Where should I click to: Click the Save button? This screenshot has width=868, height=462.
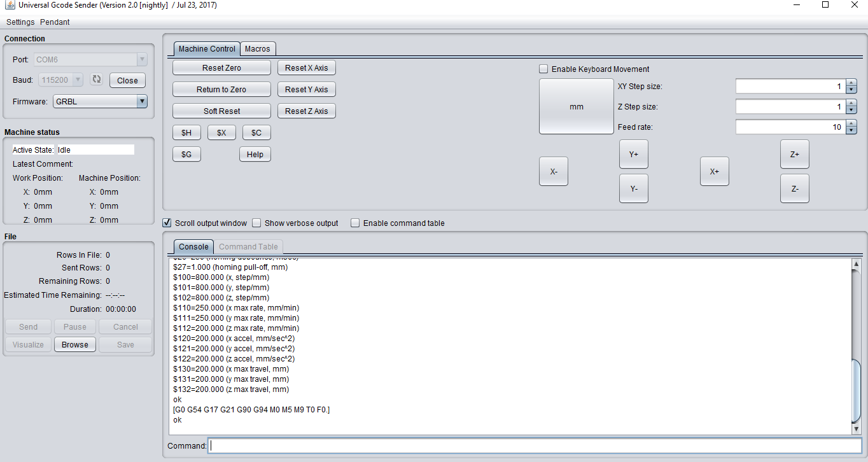tap(125, 344)
